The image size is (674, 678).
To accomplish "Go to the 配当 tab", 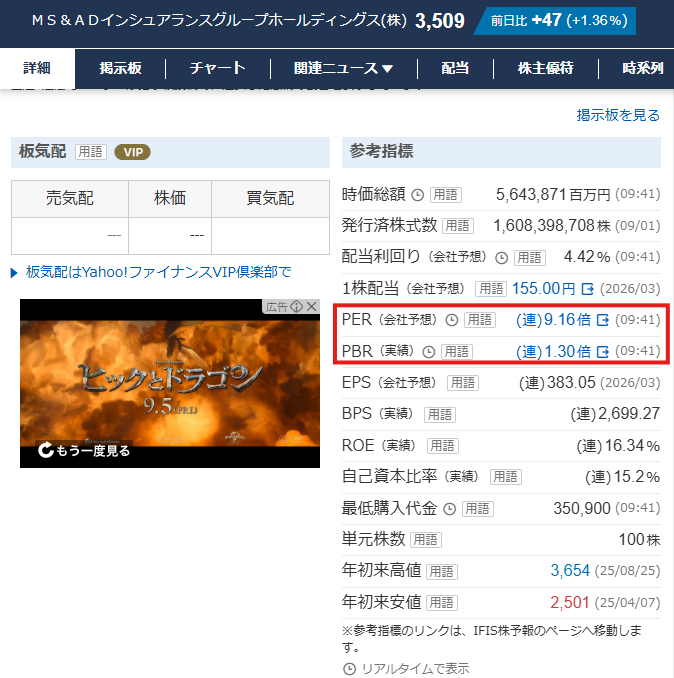I will [x=455, y=68].
